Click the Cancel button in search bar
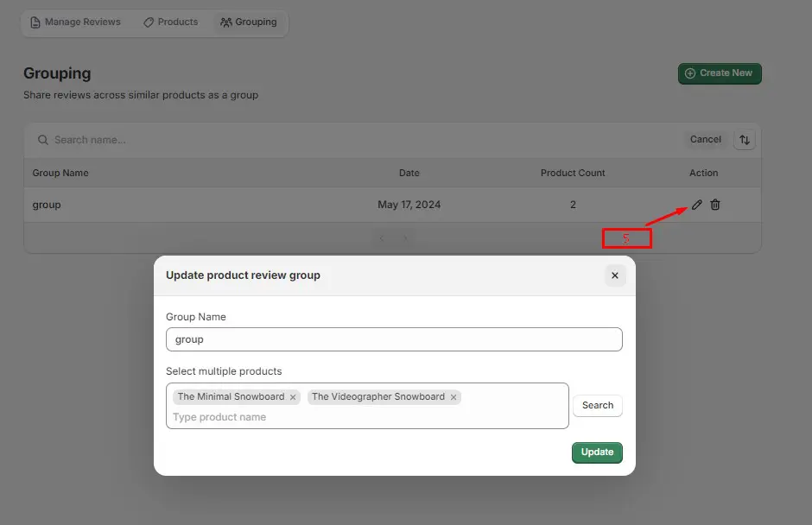Viewport: 812px width, 525px height. pyautogui.click(x=705, y=140)
